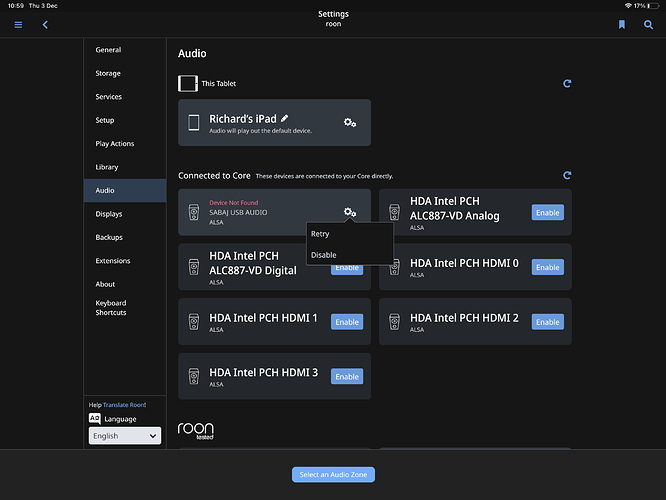Open search with the magnifier icon
The height and width of the screenshot is (500, 666).
[648, 25]
